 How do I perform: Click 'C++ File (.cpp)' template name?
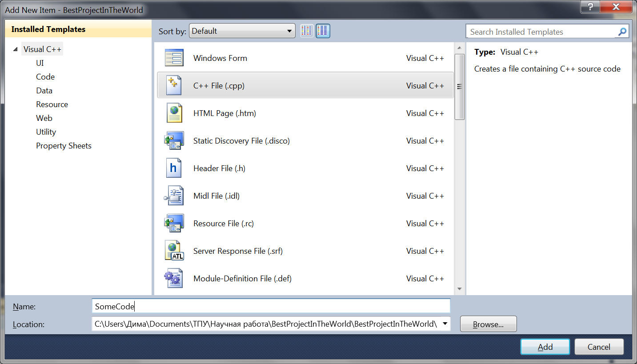[219, 86]
